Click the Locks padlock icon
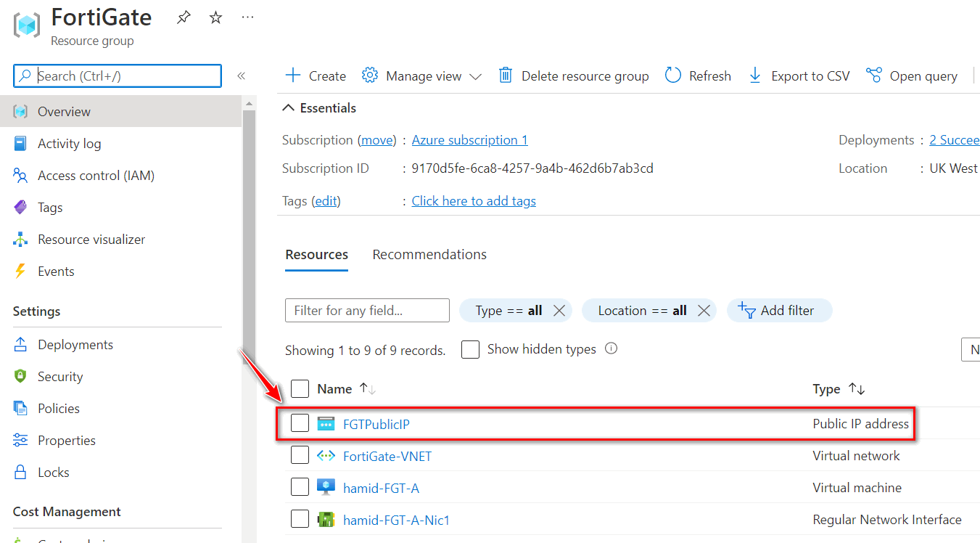980x543 pixels. 20,473
